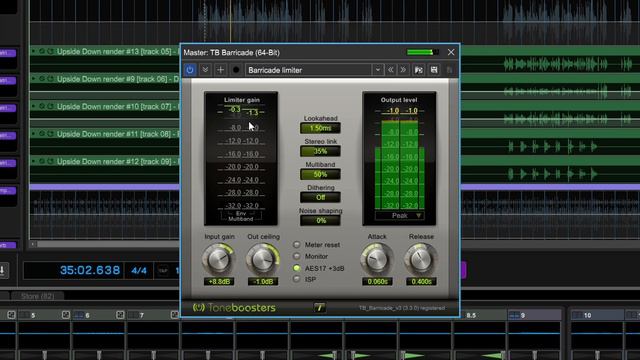
Task: Click the Out ceiling knob
Action: pos(263,259)
